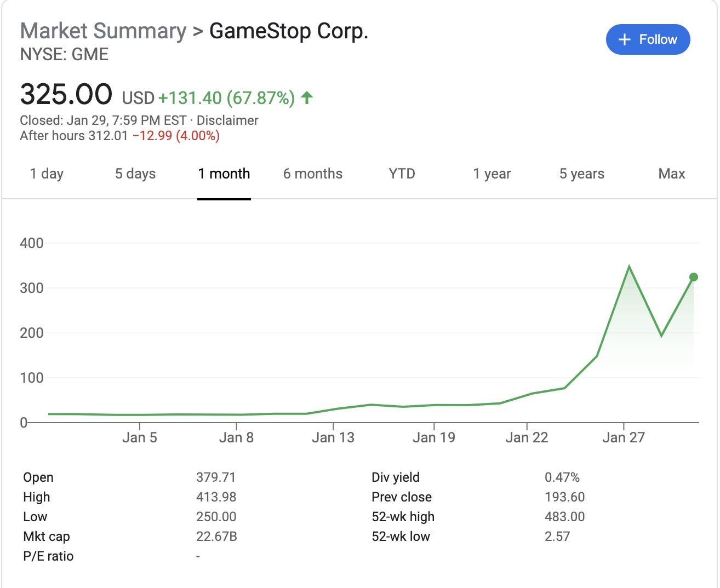Click the Low value 250.00
Viewport: 720px width, 588px height.
point(216,517)
